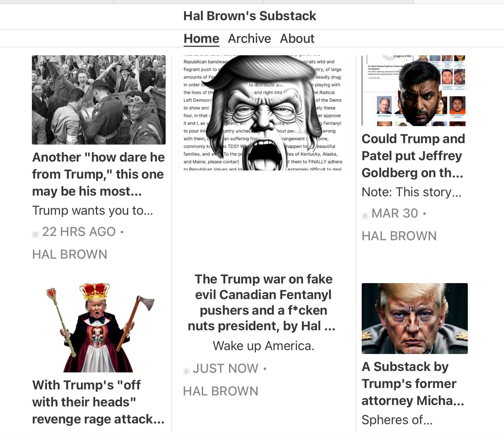The height and width of the screenshot is (433, 504).
Task: Open the Queen of Hearts Trump image
Action: point(99,327)
